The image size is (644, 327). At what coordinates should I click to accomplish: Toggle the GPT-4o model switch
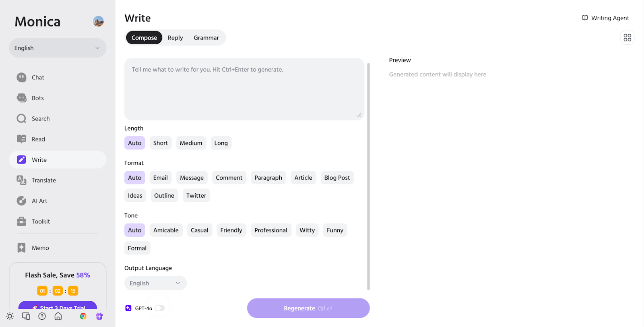click(x=159, y=308)
